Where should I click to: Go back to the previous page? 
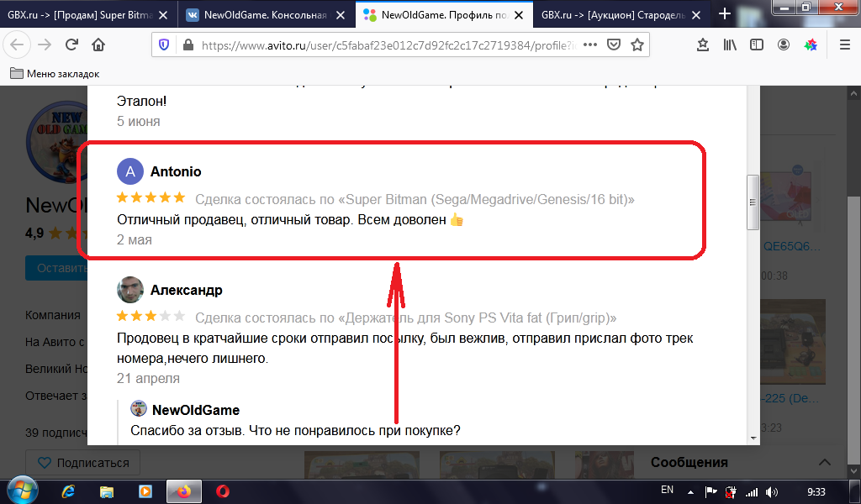coord(17,45)
